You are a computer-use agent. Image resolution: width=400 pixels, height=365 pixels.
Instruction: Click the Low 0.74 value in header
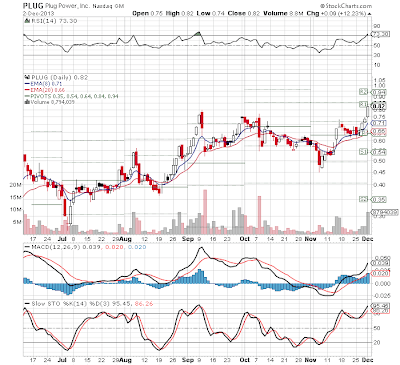pos(210,13)
